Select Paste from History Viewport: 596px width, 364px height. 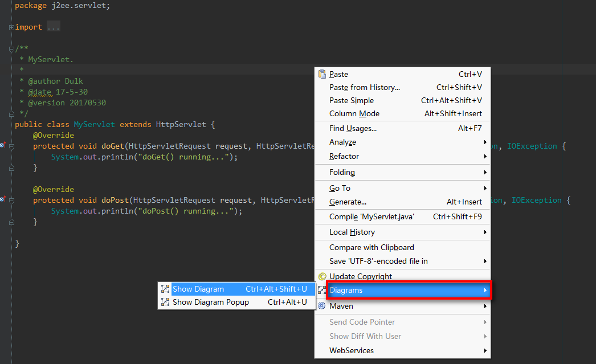click(x=402, y=87)
